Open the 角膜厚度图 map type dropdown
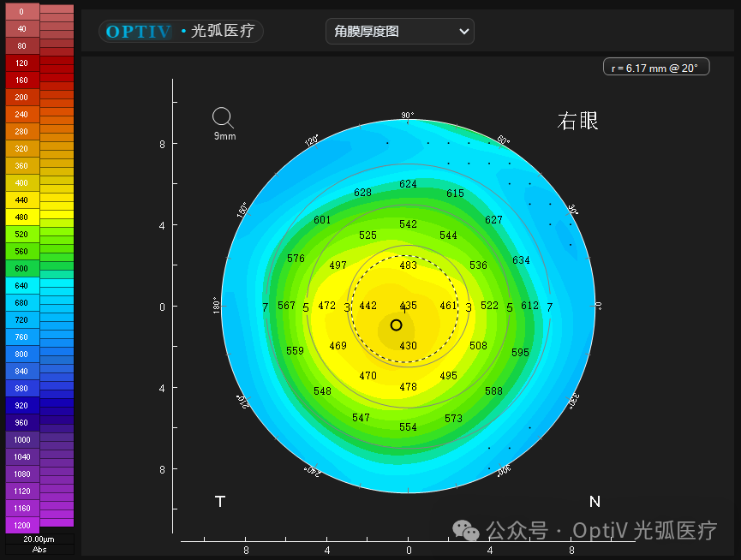 (399, 31)
